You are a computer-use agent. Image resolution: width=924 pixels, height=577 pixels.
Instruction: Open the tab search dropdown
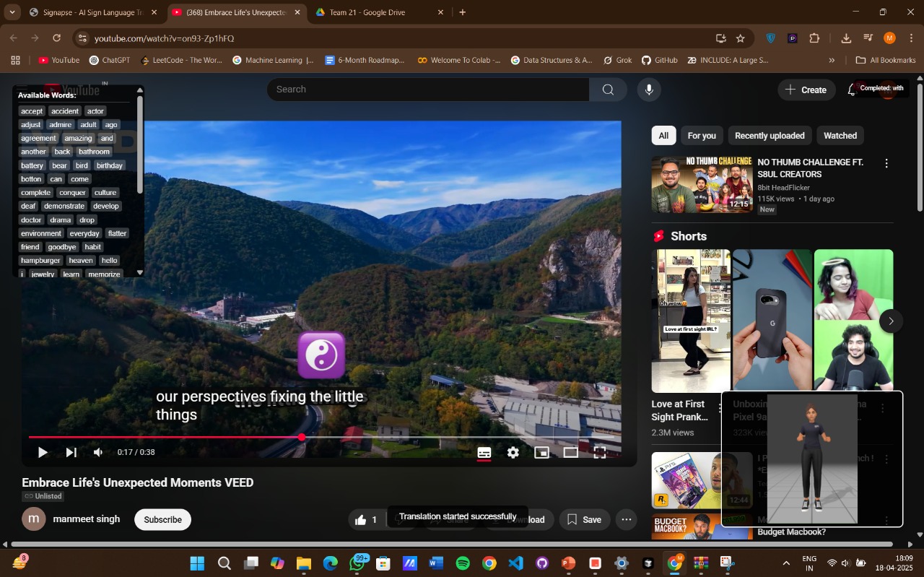(x=12, y=12)
